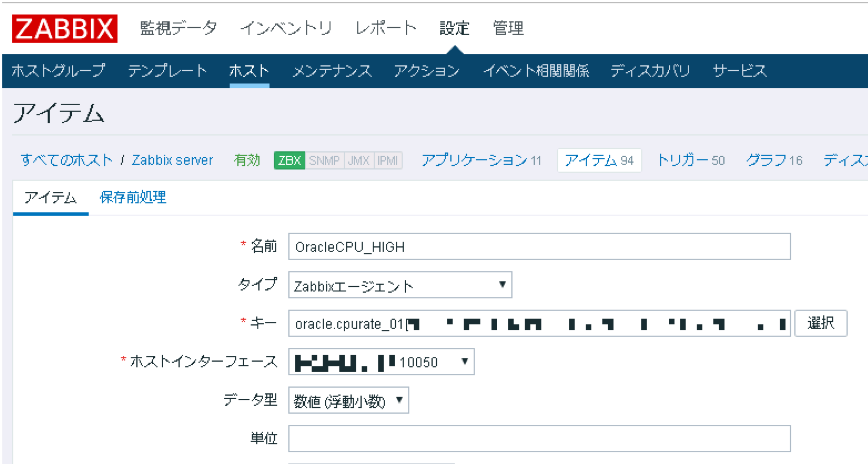Open the タイプ dropdown showing Zabbixエージェント

tap(400, 285)
